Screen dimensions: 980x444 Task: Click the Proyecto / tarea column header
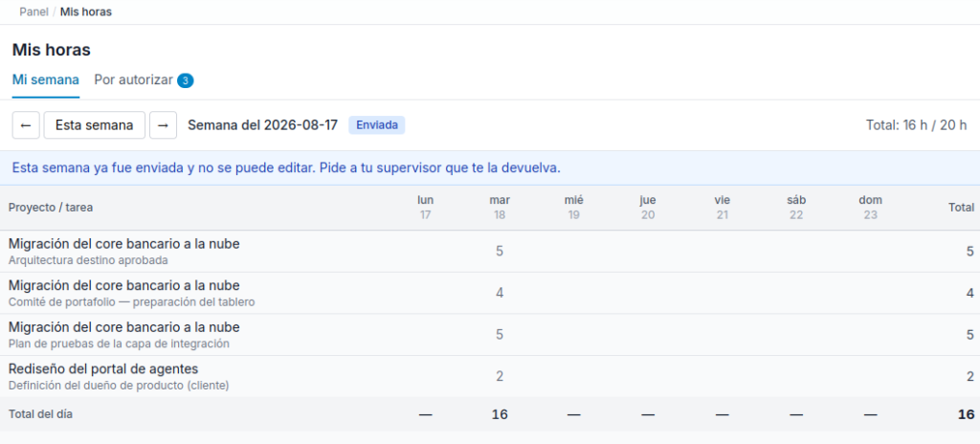pos(51,208)
